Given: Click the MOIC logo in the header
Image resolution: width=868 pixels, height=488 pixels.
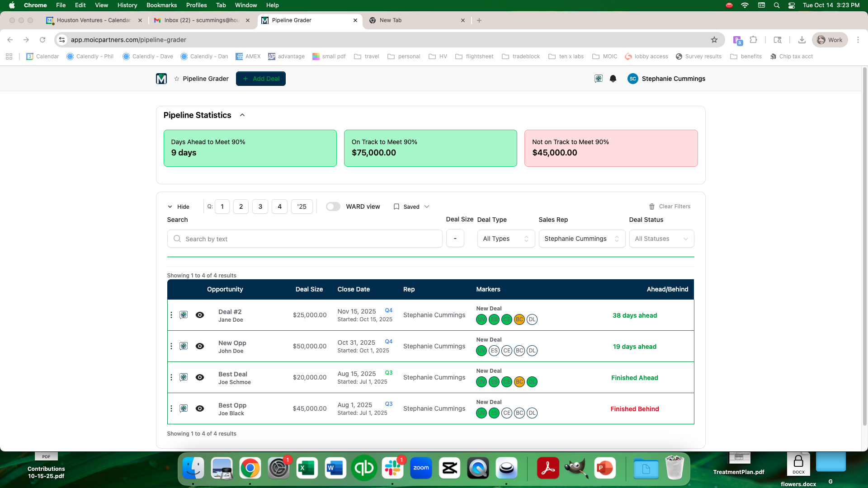Looking at the screenshot, I should pos(161,79).
